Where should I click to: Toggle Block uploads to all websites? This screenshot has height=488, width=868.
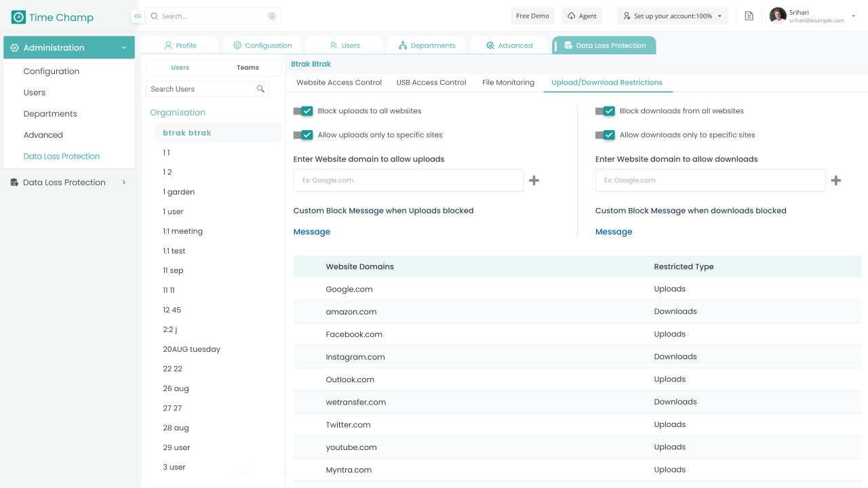pos(303,111)
